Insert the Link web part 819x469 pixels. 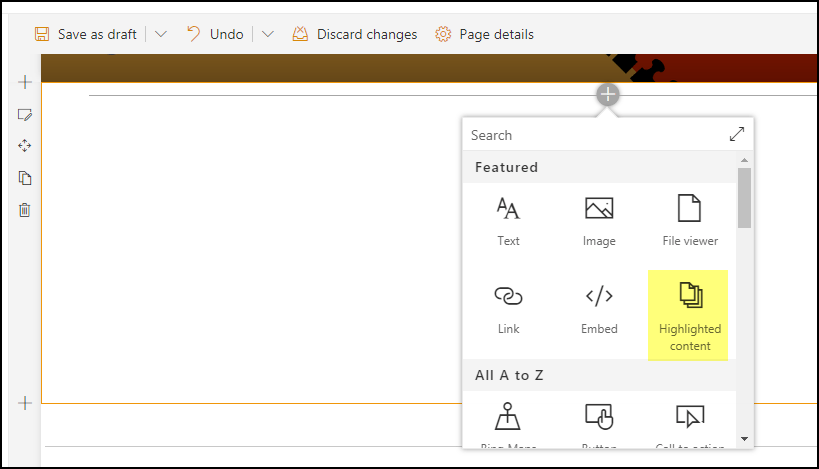pyautogui.click(x=508, y=308)
